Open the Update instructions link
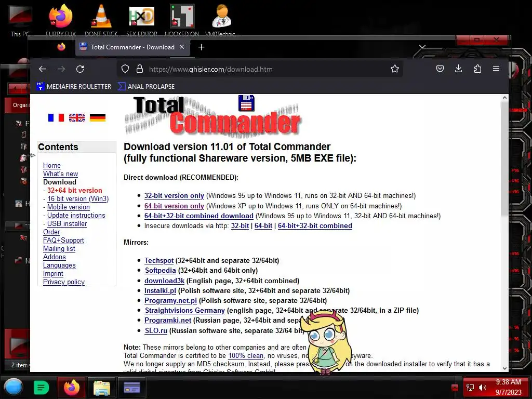The image size is (532, 399). (76, 216)
